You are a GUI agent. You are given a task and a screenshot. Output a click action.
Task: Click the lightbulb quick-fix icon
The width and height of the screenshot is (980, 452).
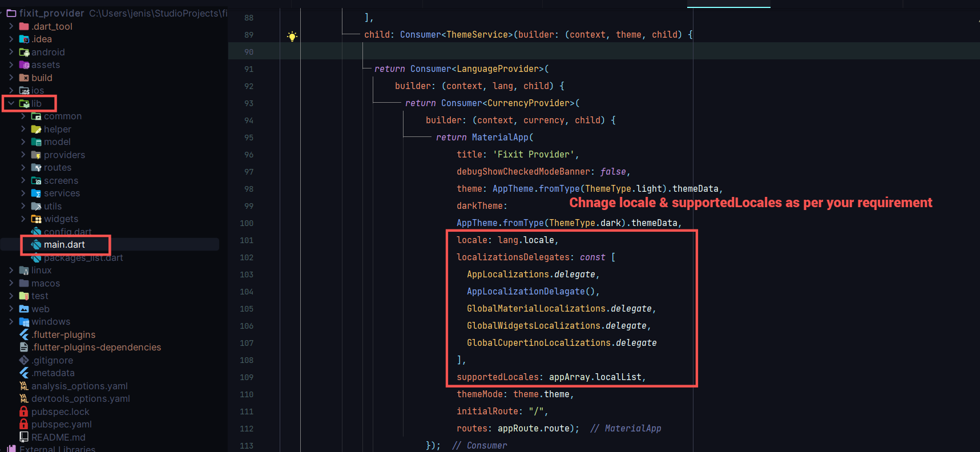click(x=292, y=37)
